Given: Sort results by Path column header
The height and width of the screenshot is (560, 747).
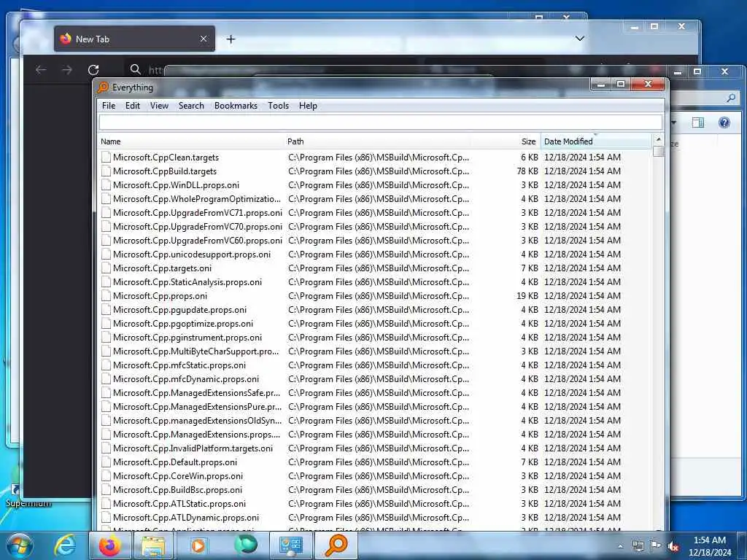Looking at the screenshot, I should click(x=378, y=141).
